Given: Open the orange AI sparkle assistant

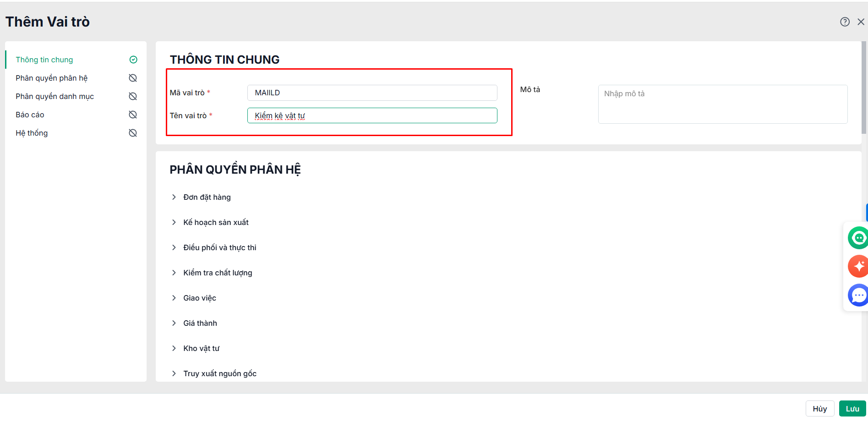Looking at the screenshot, I should click(858, 266).
